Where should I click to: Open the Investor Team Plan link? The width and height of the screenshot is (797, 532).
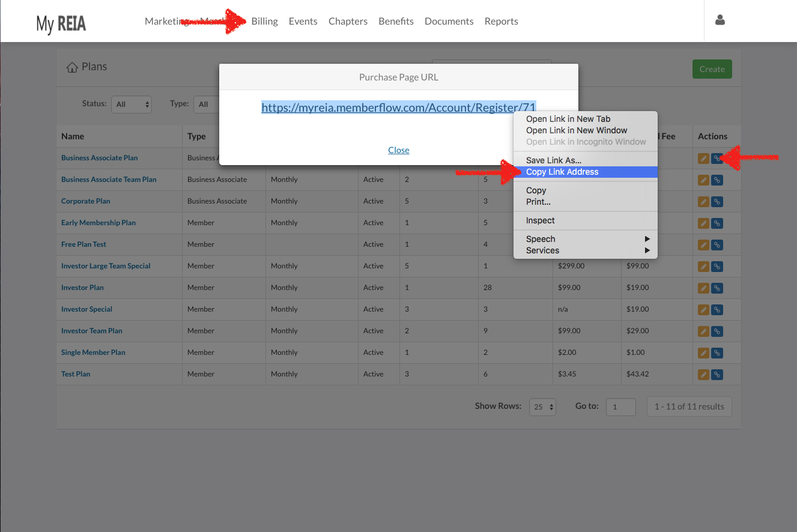pos(92,331)
